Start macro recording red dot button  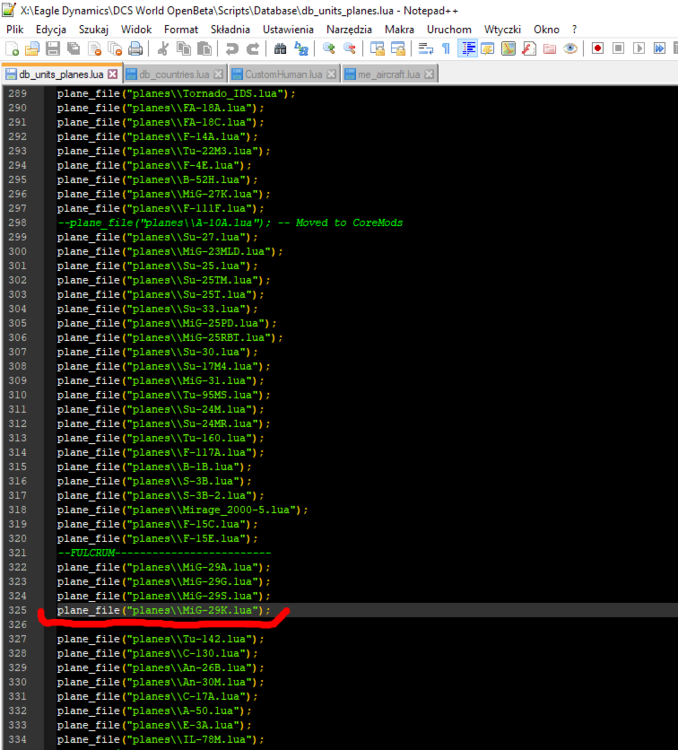point(598,48)
